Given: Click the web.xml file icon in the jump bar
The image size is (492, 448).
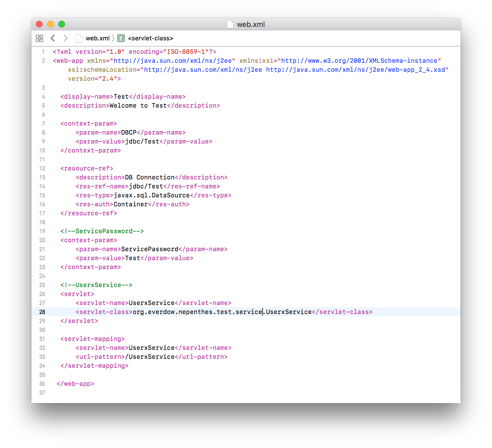Looking at the screenshot, I should 79,38.
